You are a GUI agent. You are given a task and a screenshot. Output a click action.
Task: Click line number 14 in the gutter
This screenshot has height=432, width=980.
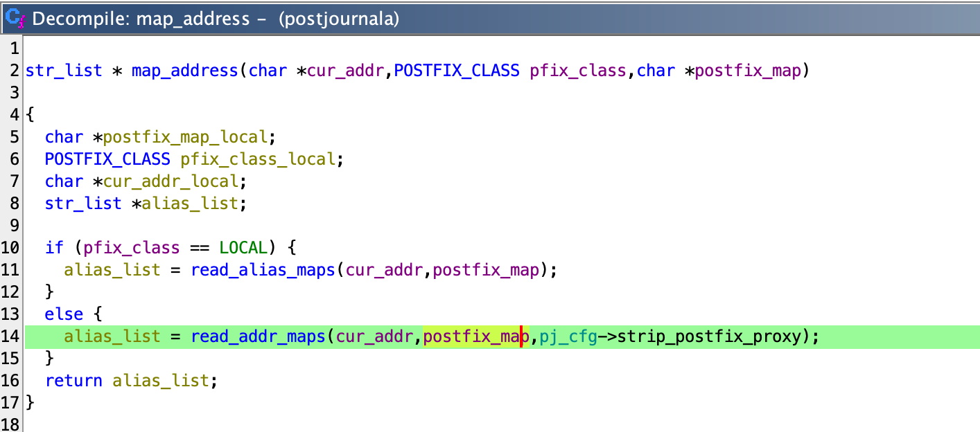click(x=12, y=336)
